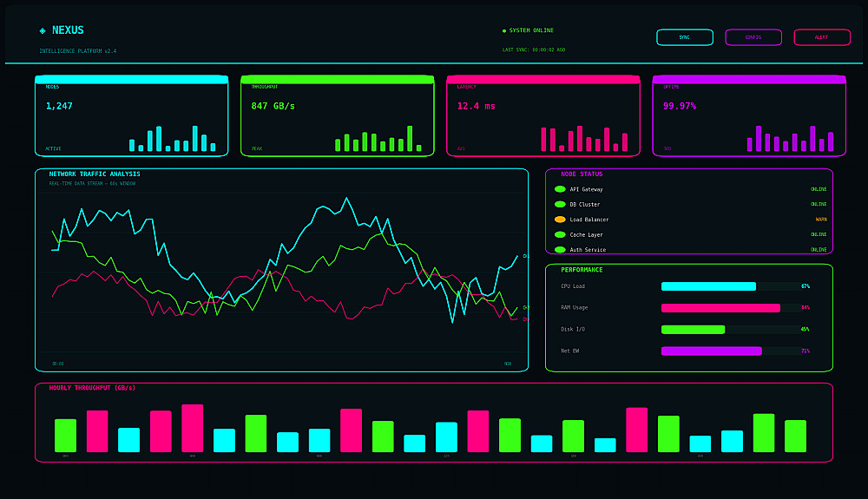Image resolution: width=868 pixels, height=499 pixels.
Task: Click the RAM Usage progress bar
Action: 731,307
